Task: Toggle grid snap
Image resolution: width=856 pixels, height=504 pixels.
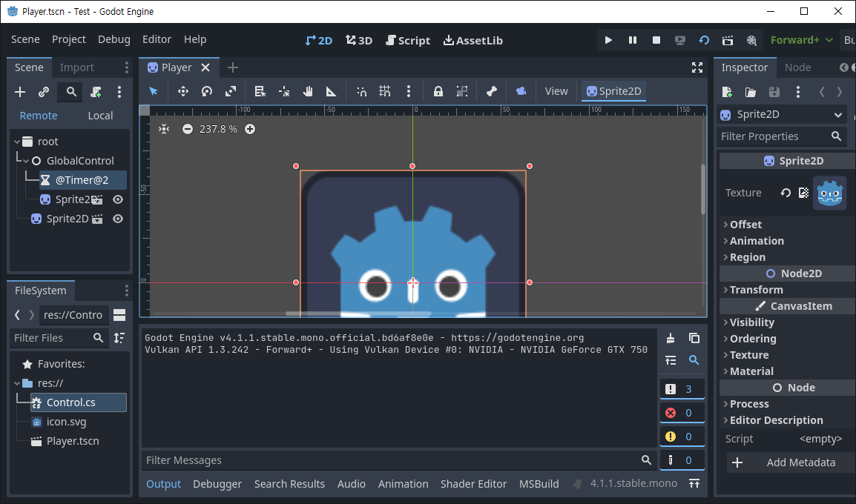Action: tap(385, 91)
